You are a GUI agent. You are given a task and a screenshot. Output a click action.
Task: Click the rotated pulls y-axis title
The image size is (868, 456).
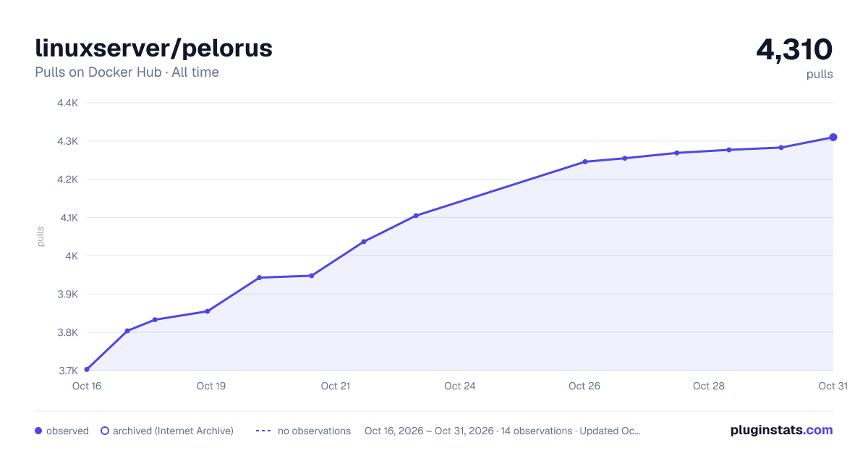(x=41, y=237)
